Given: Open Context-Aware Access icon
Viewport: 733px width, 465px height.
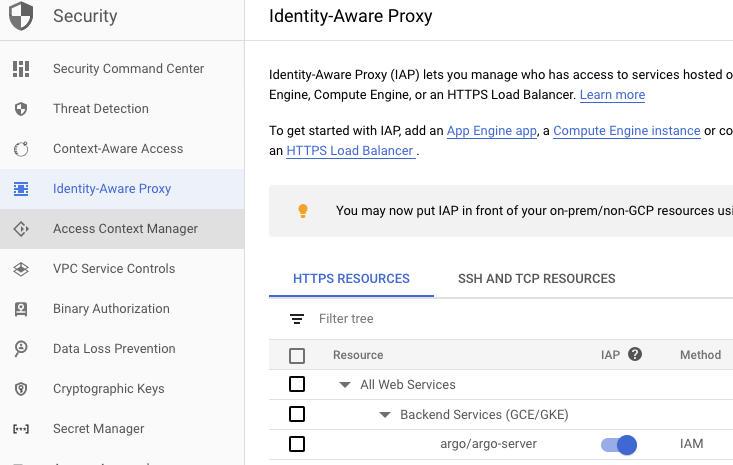Looking at the screenshot, I should click(x=21, y=149).
